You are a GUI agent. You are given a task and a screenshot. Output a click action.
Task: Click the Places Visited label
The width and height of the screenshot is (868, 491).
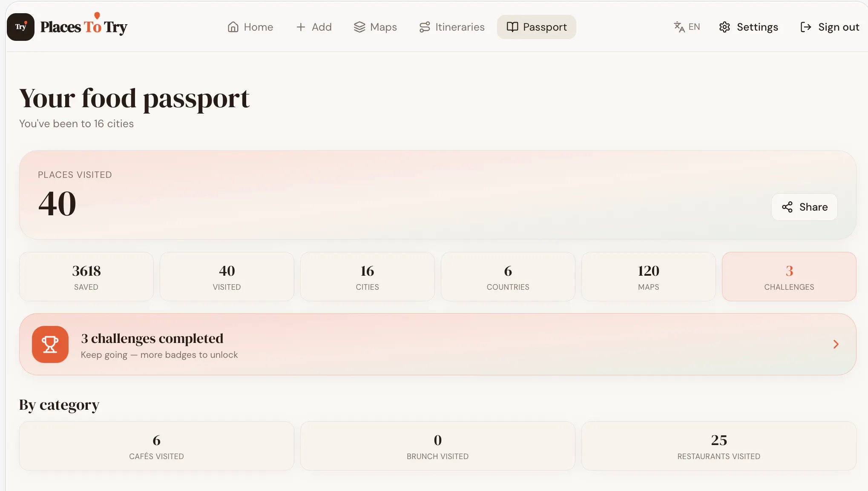click(x=75, y=175)
